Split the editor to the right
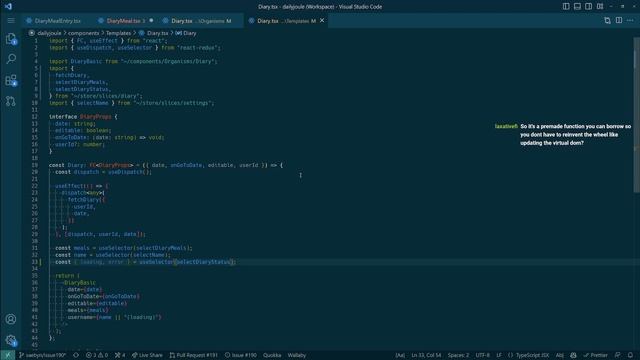640x360 pixels. [619, 20]
